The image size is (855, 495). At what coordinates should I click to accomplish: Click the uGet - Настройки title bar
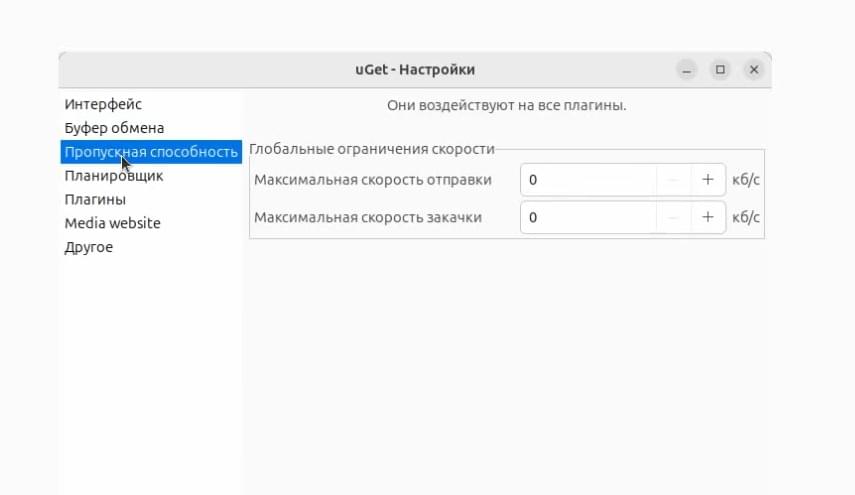click(x=415, y=70)
